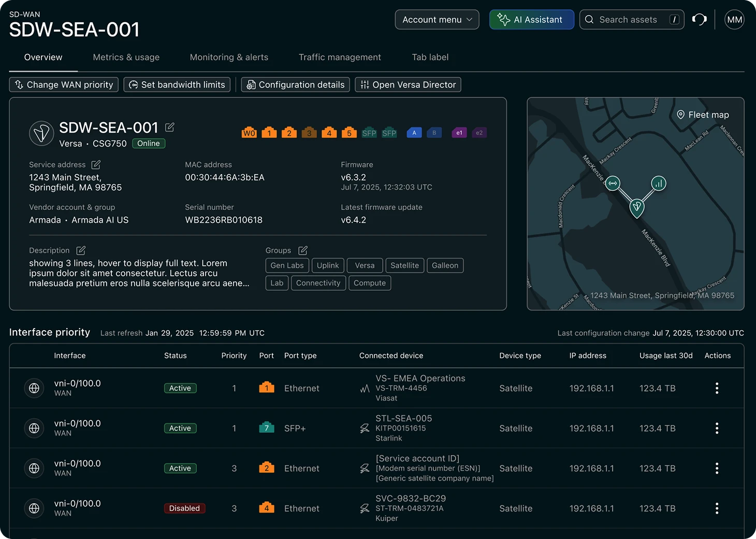Image resolution: width=756 pixels, height=539 pixels.
Task: Select port 2 icon in device header
Action: [289, 133]
